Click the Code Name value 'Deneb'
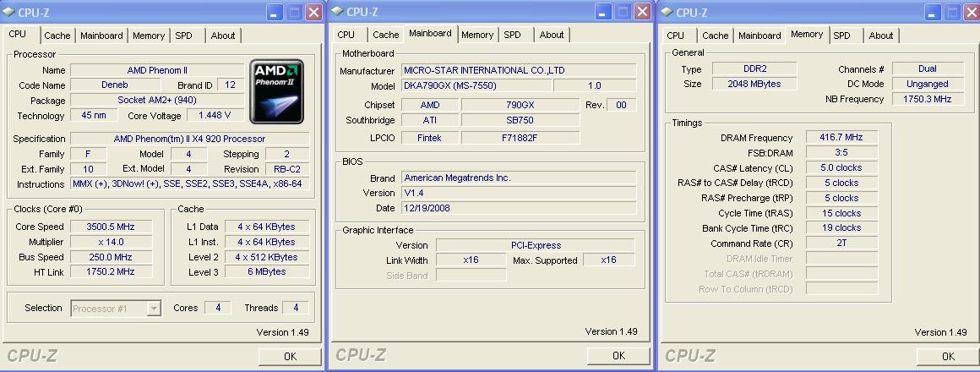Screen dimensions: 980x372 point(114,85)
